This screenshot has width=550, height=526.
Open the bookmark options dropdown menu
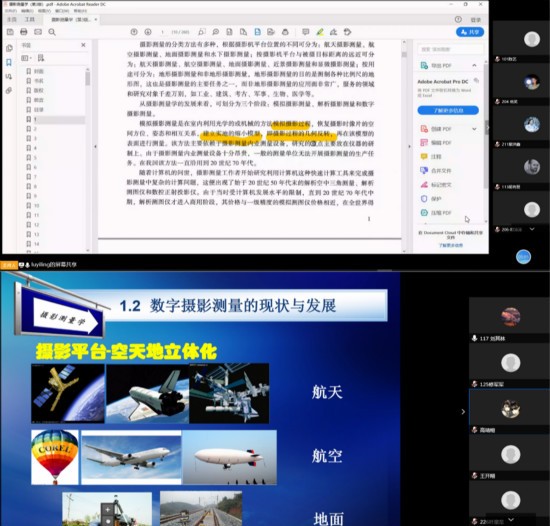(27, 58)
